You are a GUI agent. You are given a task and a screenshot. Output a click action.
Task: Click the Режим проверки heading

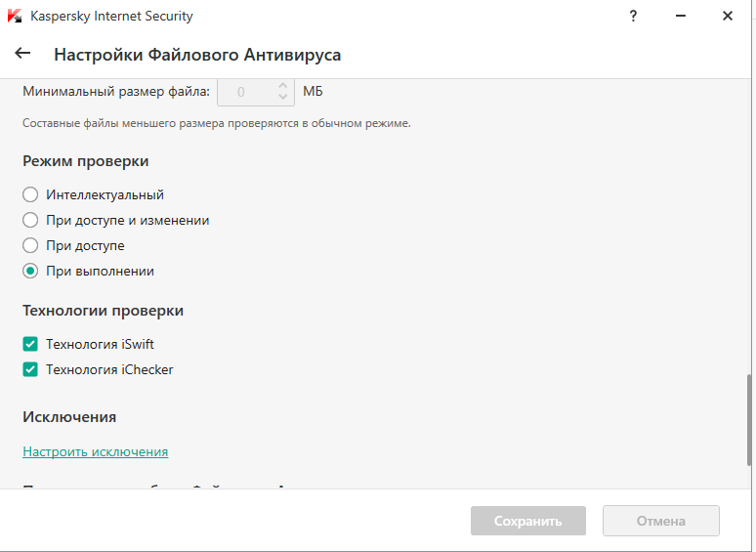pos(85,161)
